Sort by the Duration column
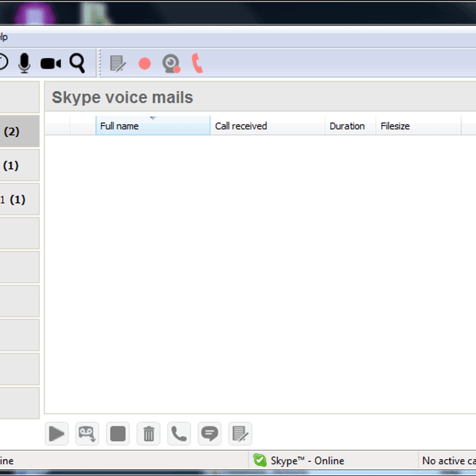The width and height of the screenshot is (476, 476). (x=350, y=126)
